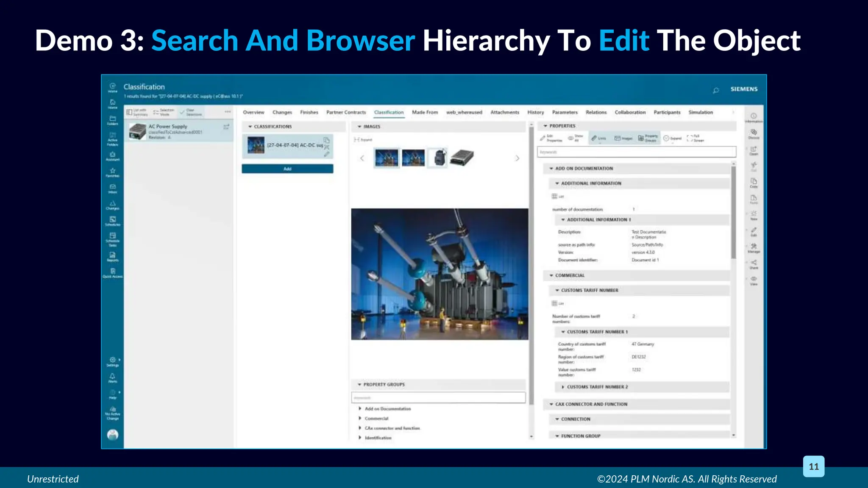Viewport: 868px width, 488px height.
Task: Click Clear Selections button
Action: 191,112
